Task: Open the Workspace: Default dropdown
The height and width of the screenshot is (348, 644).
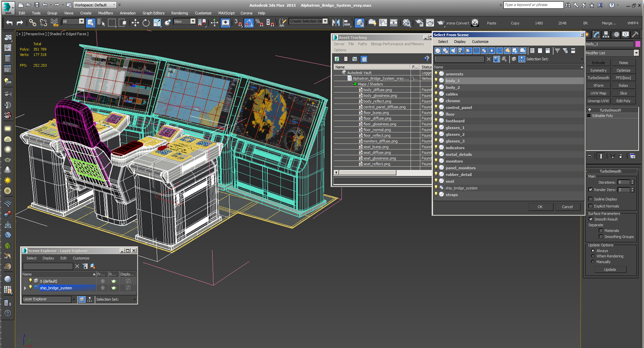Action: pyautogui.click(x=94, y=5)
